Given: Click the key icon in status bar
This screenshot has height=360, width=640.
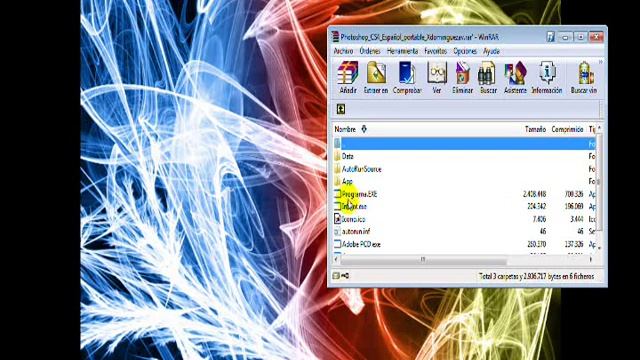Looking at the screenshot, I should click(x=345, y=276).
